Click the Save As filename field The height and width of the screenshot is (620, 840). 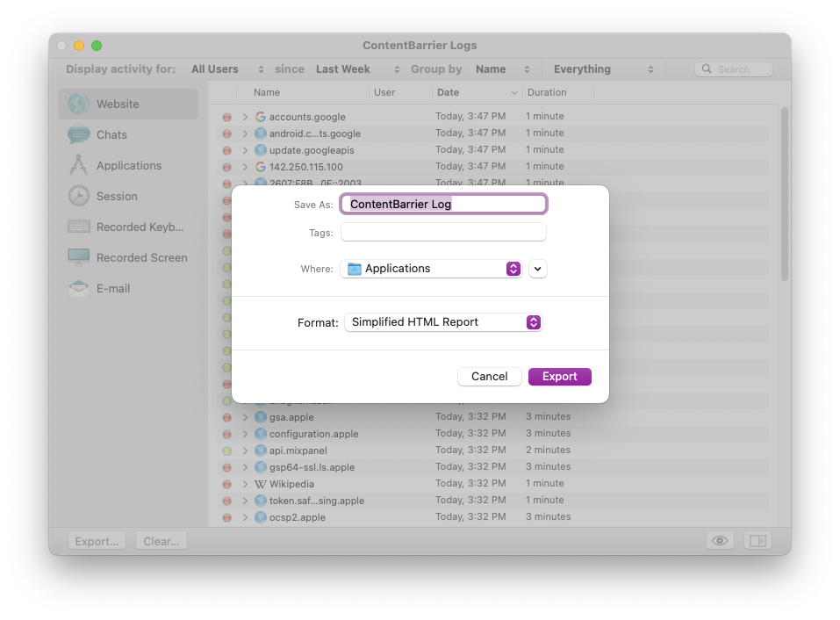443,204
